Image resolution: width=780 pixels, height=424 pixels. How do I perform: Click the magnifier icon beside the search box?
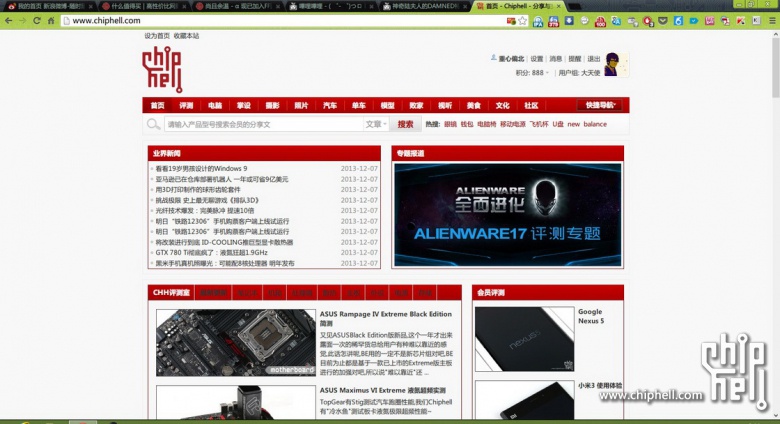coord(153,124)
